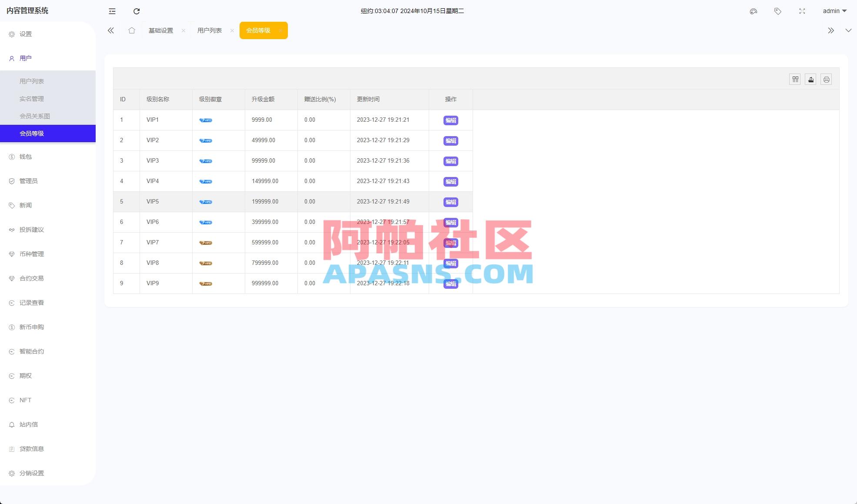Image resolution: width=857 pixels, height=504 pixels.
Task: Select 实名管理 in the sidebar
Action: point(31,98)
